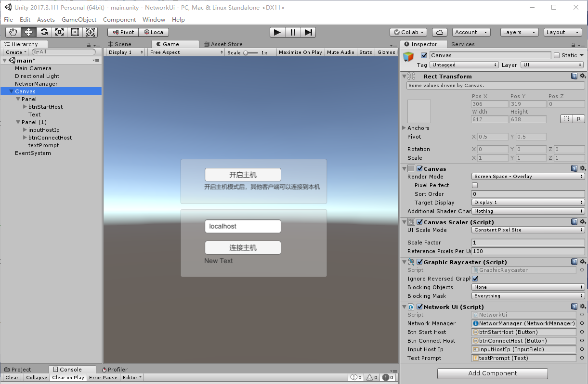Toggle the Static checkbox
Viewport: 588px width, 384px height.
click(x=557, y=55)
